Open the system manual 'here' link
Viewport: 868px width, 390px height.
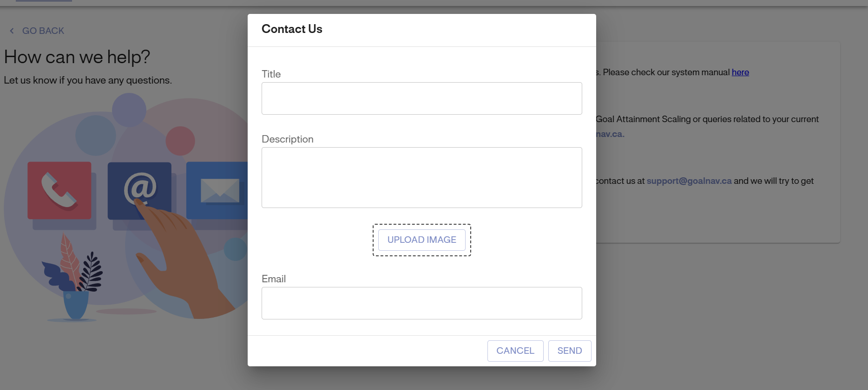click(740, 72)
